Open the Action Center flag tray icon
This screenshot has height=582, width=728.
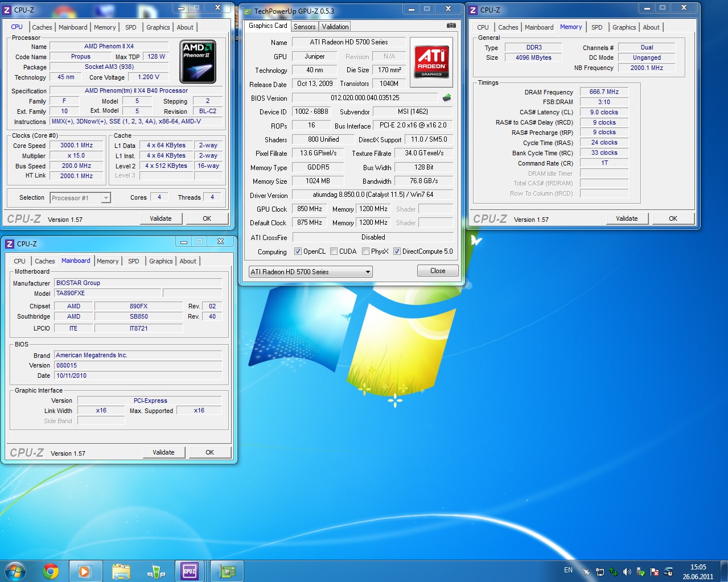pos(655,572)
